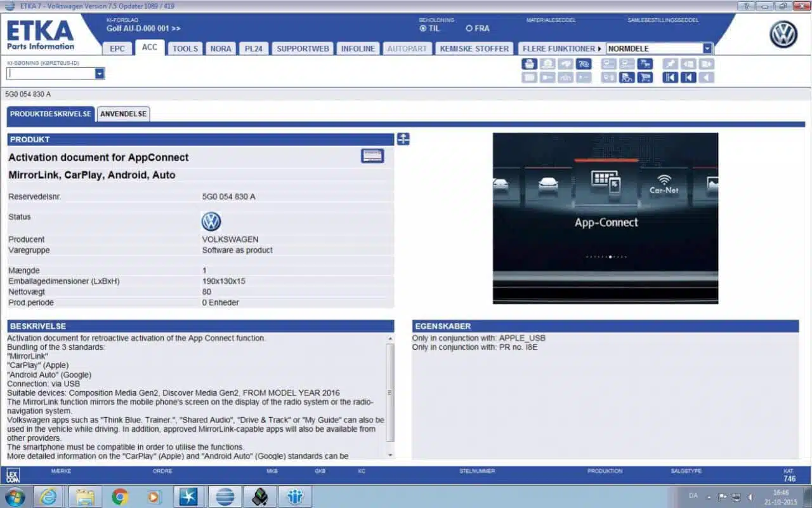Screen dimensions: 812x508
Task: Open the SUPPORTWEB tab
Action: point(303,48)
